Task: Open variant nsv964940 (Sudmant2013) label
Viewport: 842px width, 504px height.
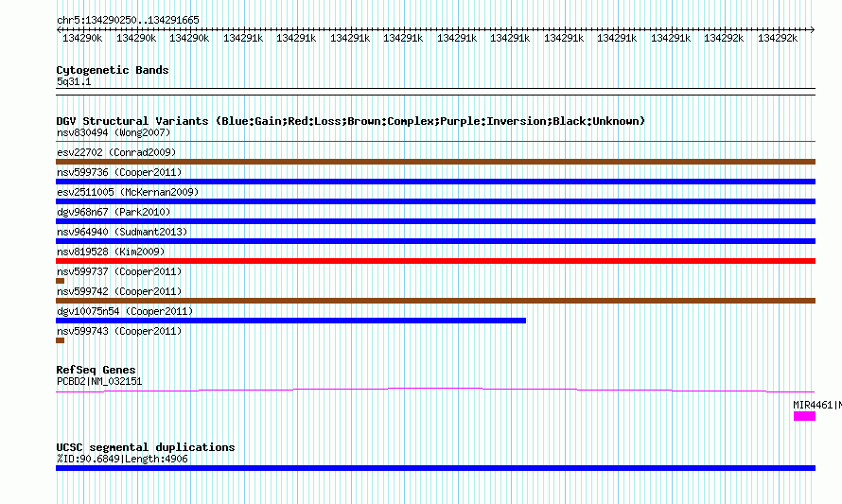Action: coord(122,232)
